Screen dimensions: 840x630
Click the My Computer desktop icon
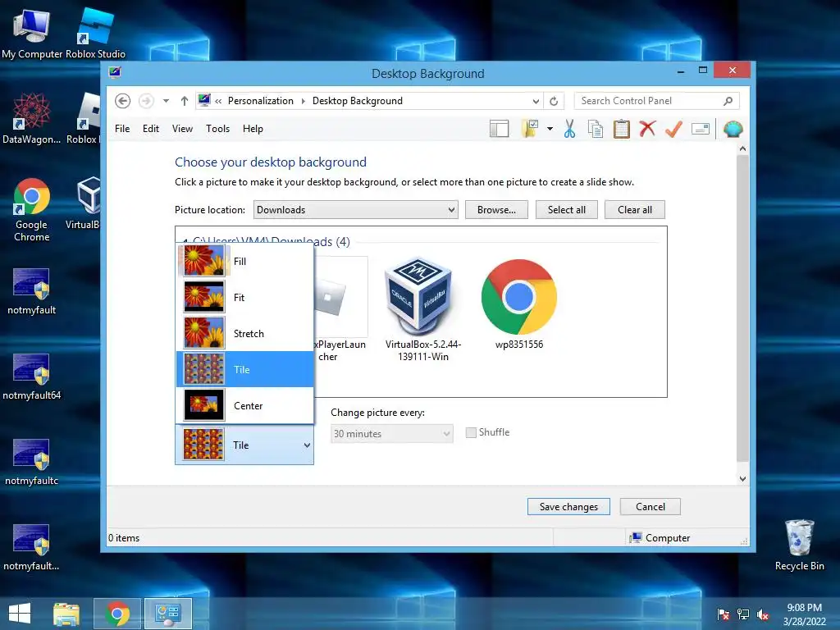[32, 33]
